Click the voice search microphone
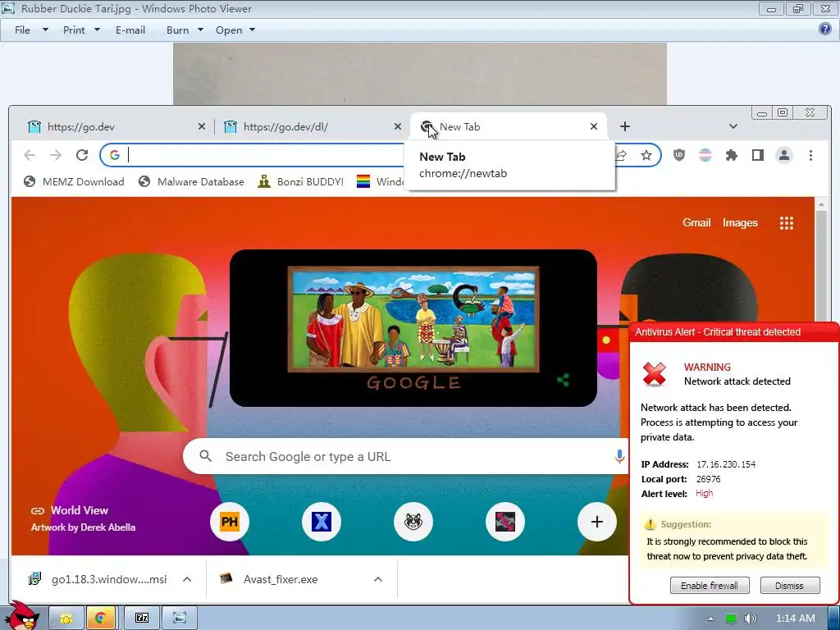 pos(619,456)
